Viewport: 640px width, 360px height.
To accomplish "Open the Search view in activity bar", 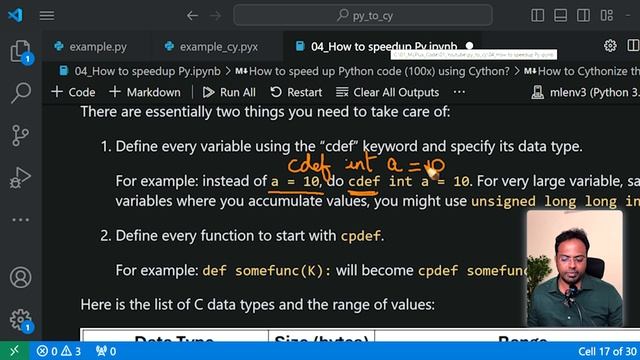I will pos(20,93).
